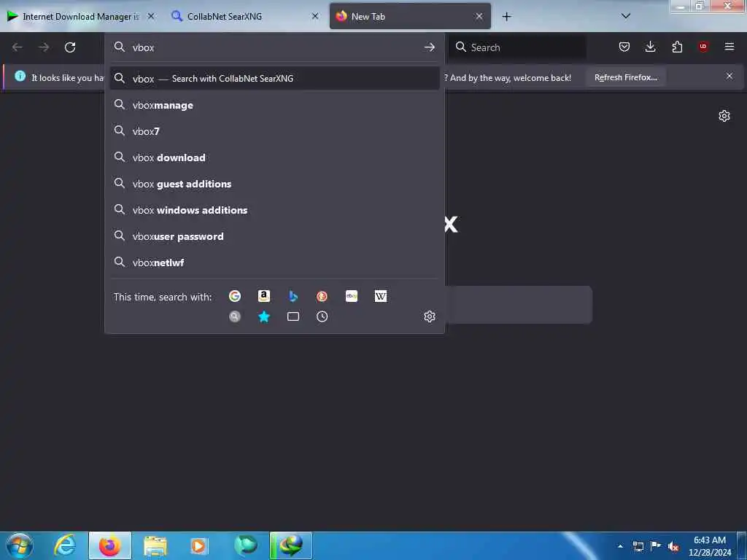Search with eBay one-off engine

pos(352,296)
